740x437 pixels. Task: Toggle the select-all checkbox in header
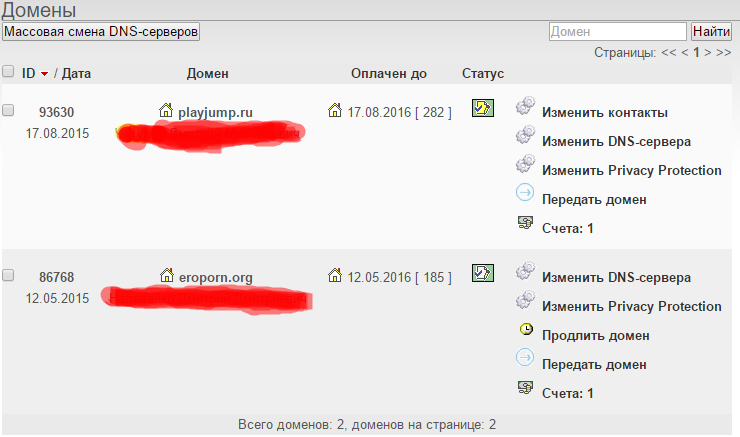(8, 71)
